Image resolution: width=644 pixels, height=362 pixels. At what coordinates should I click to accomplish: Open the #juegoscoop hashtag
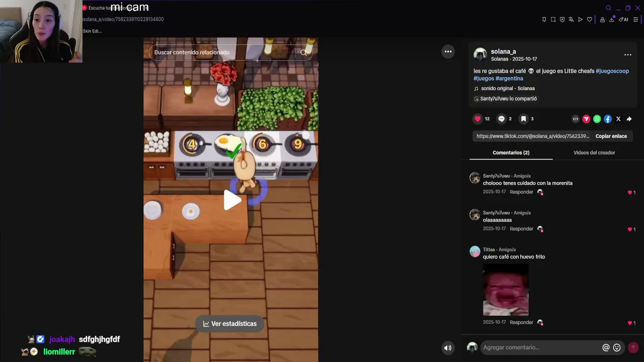(x=612, y=71)
